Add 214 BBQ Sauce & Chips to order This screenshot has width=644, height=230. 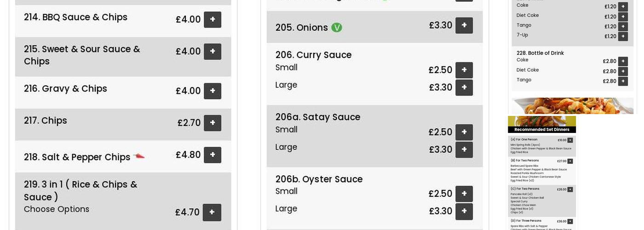pyautogui.click(x=212, y=19)
